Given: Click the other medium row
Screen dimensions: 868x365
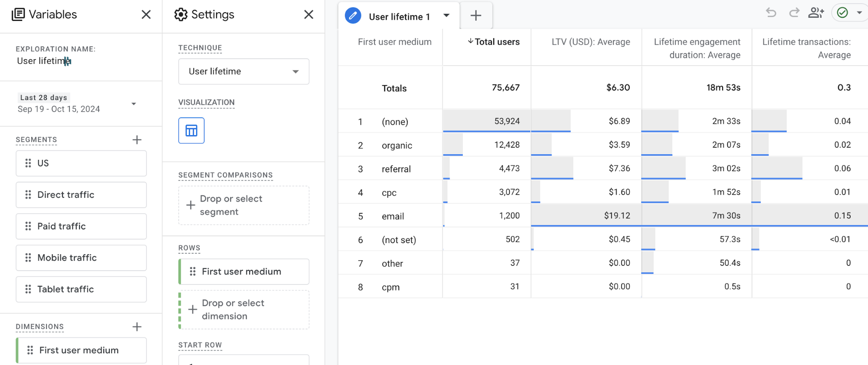Looking at the screenshot, I should [603, 263].
